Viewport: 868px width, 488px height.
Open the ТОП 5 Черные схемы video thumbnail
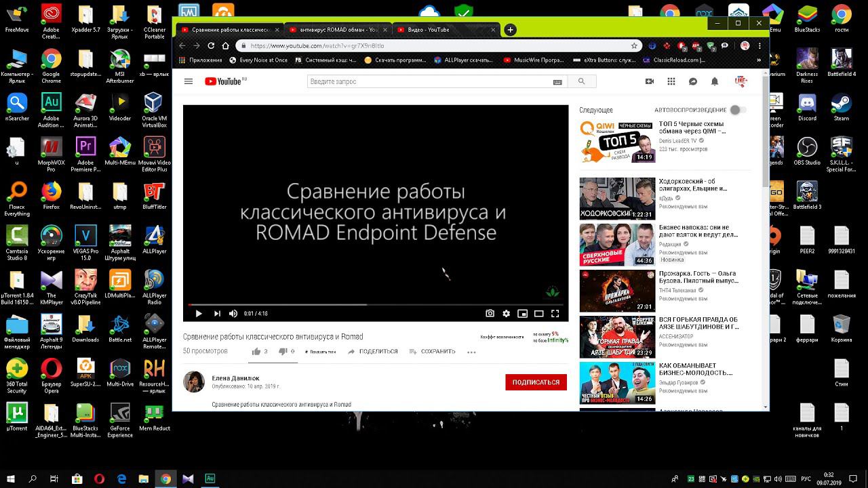tap(617, 142)
